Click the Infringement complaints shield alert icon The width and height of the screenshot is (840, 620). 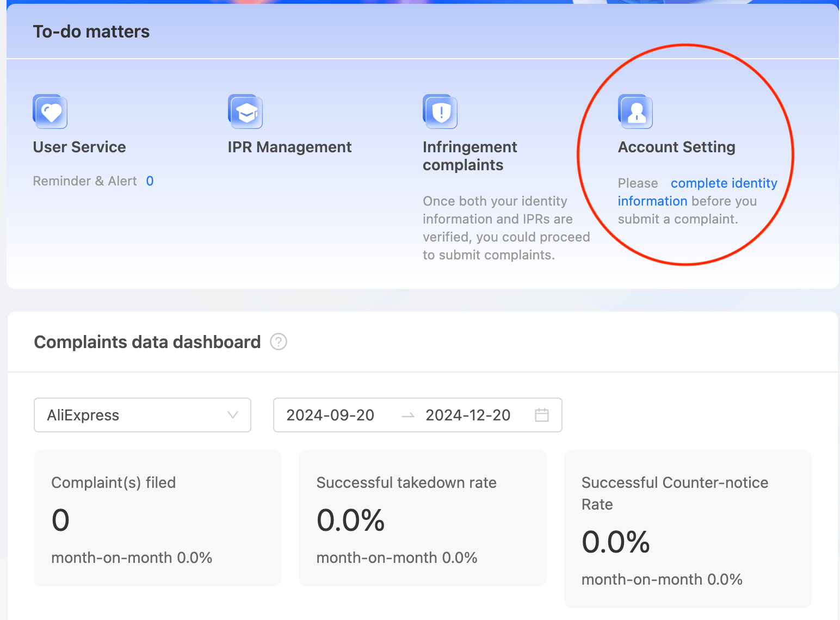click(x=440, y=111)
